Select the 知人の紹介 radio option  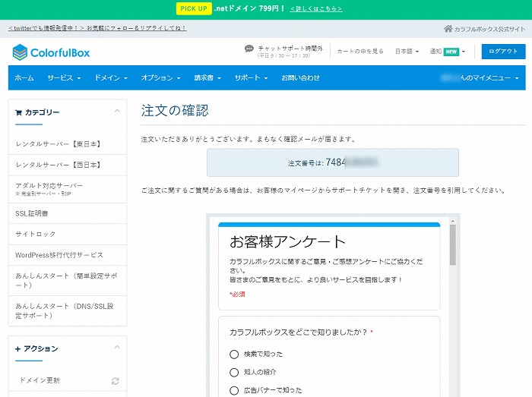click(x=234, y=372)
